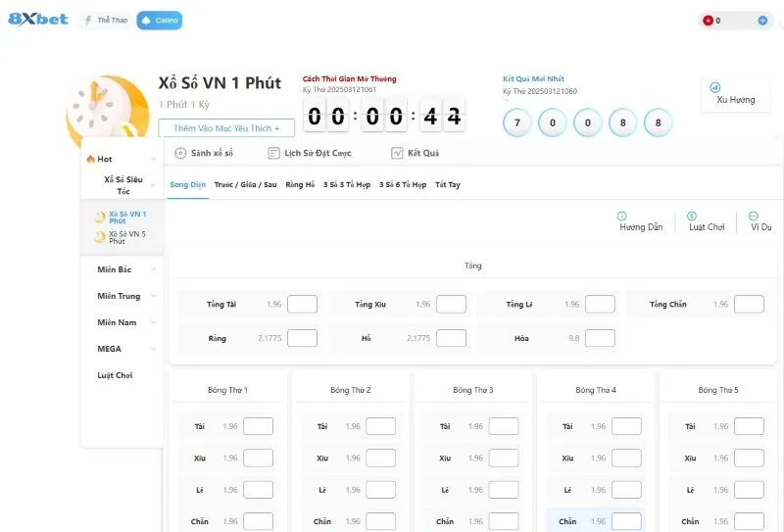784x532 pixels.
Task: Open the Hướng Dẫn guide icon
Action: click(x=621, y=216)
